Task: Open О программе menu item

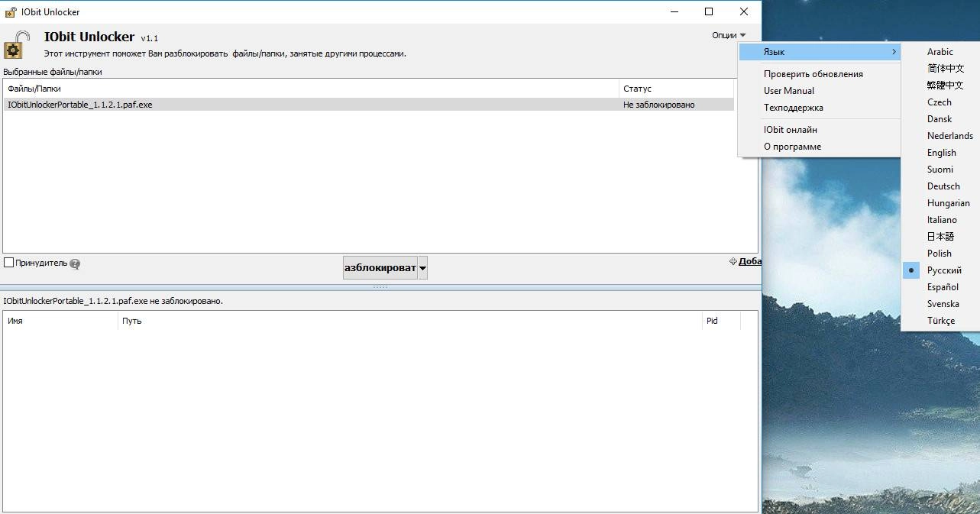Action: [820, 147]
